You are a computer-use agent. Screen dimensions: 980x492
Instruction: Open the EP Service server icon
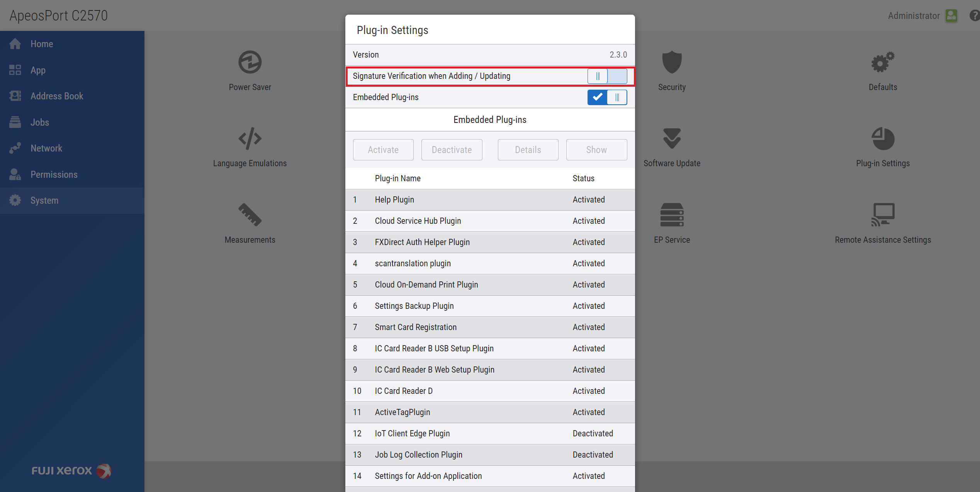point(672,215)
